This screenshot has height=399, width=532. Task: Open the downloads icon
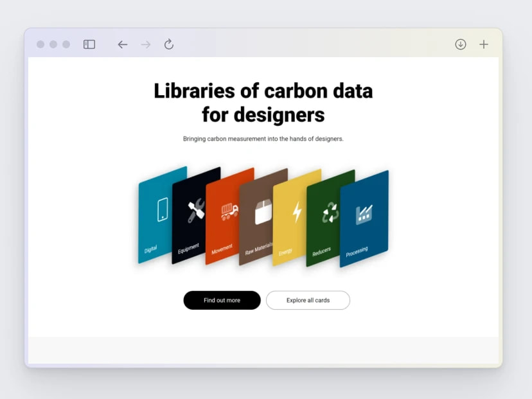(461, 44)
